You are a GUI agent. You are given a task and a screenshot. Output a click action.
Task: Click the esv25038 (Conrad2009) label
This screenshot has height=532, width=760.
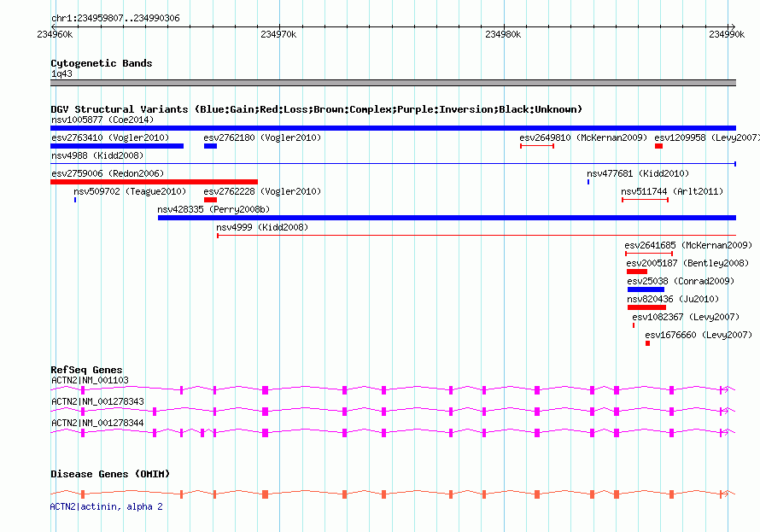point(681,281)
